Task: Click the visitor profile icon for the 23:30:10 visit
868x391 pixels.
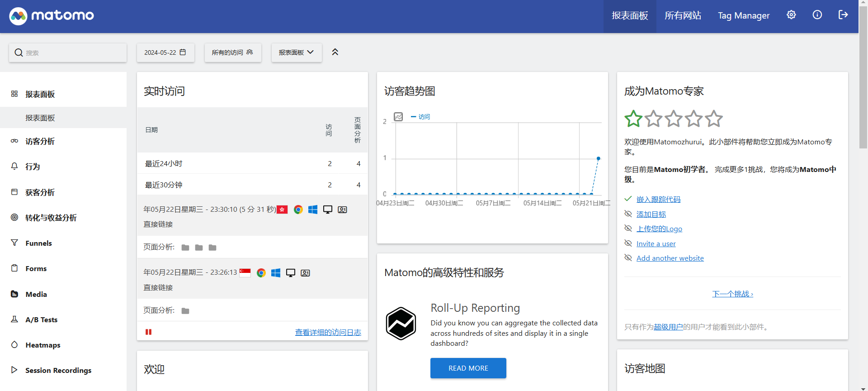Action: (342, 210)
